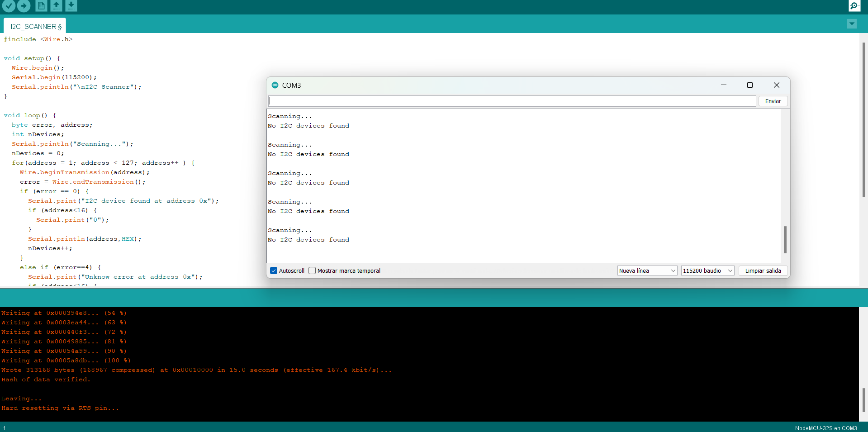Click the Verify checkmark icon
The width and height of the screenshot is (868, 432).
9,5
